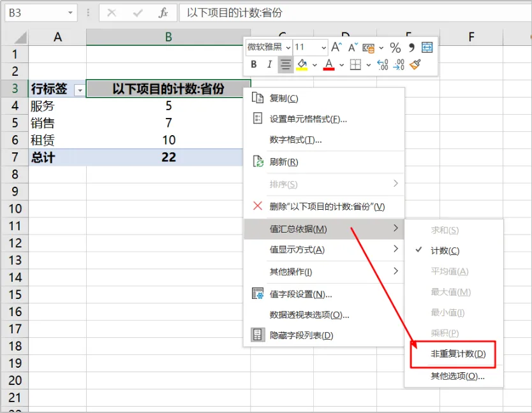Click the refresh icon in context menu
The image size is (532, 413).
[258, 161]
